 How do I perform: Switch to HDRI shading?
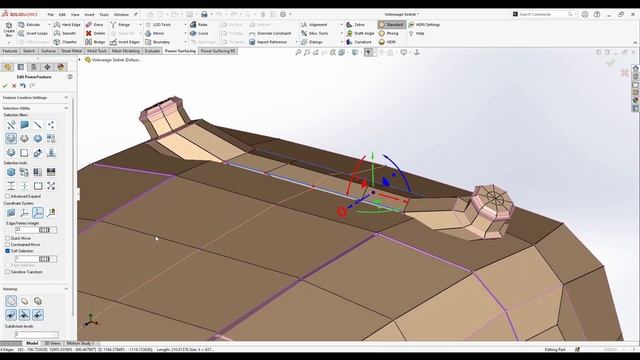(x=387, y=42)
